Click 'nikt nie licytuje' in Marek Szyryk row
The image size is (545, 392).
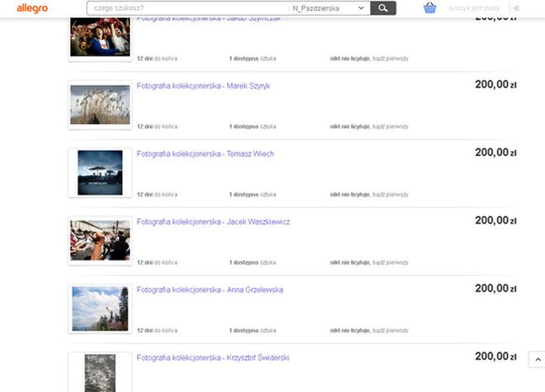point(349,126)
